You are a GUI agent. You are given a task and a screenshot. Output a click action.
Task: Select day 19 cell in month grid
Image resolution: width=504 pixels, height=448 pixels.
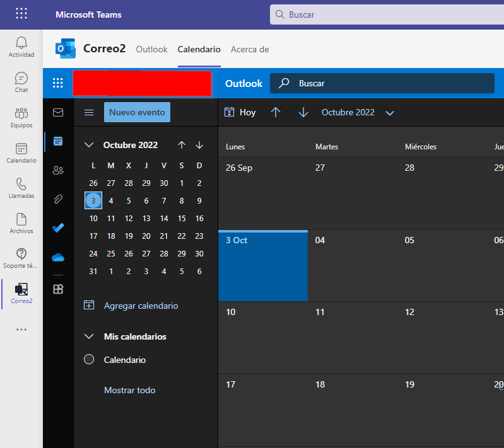click(442, 410)
